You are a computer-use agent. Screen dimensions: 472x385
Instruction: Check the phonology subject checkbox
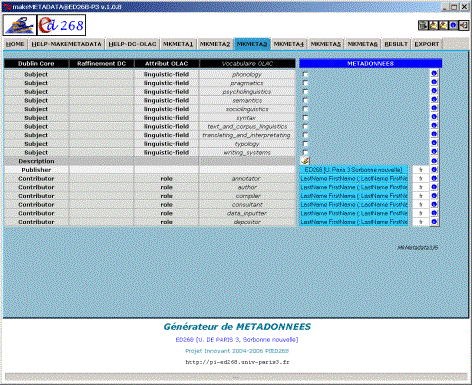pyautogui.click(x=305, y=74)
